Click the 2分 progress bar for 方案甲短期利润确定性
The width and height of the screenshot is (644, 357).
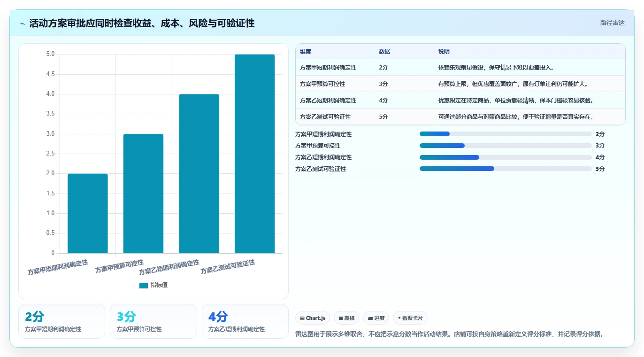(506, 134)
